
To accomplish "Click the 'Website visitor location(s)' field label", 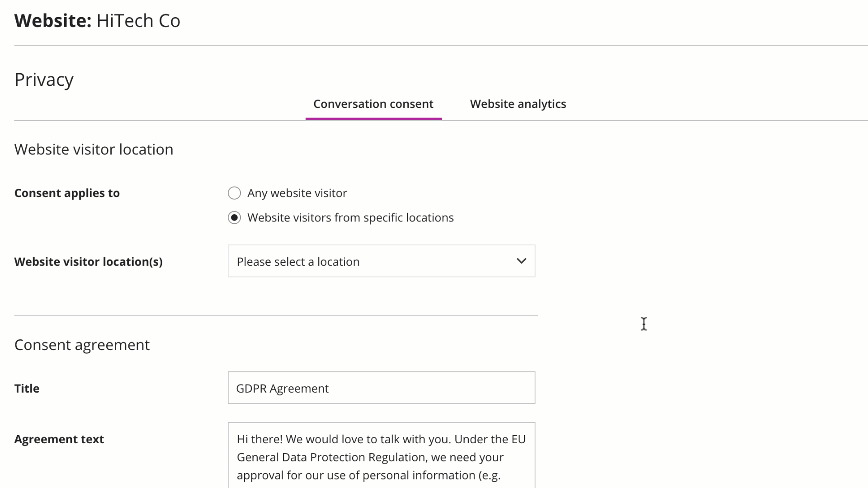I will coord(88,262).
